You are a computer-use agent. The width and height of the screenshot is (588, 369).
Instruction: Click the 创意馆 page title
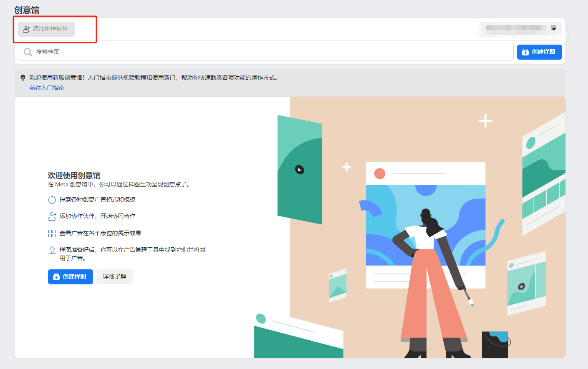[27, 10]
